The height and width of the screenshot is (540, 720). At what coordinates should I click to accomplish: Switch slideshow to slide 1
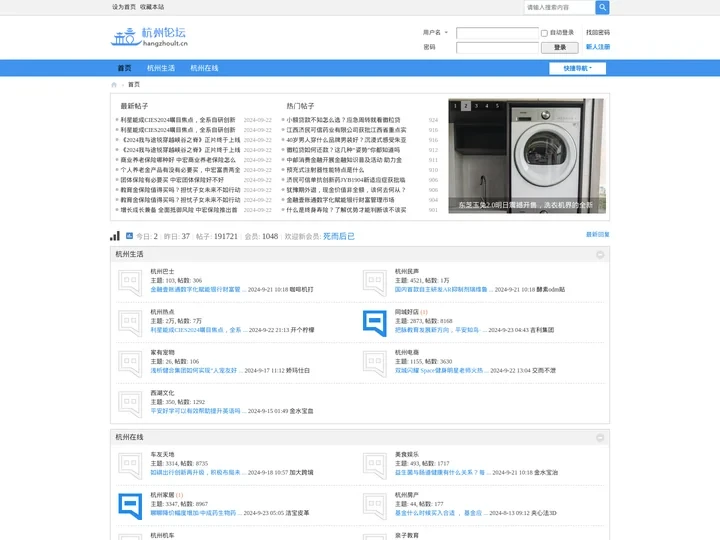455,106
